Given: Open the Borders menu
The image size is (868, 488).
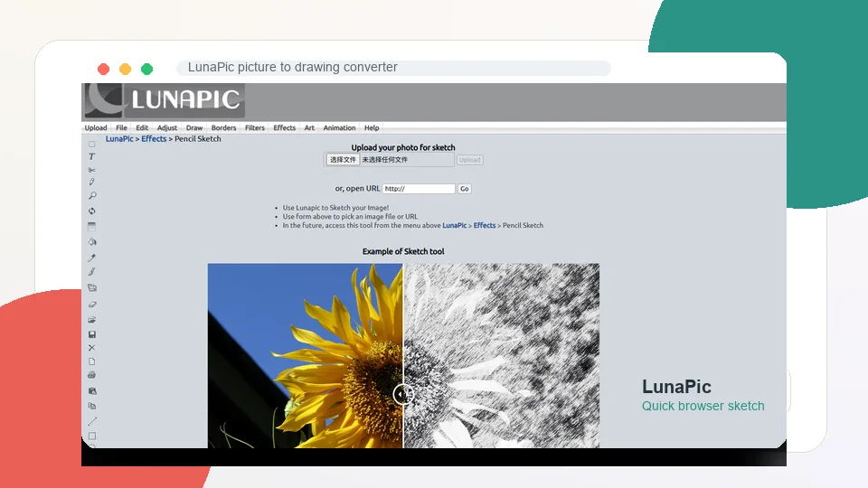Looking at the screenshot, I should coord(223,127).
